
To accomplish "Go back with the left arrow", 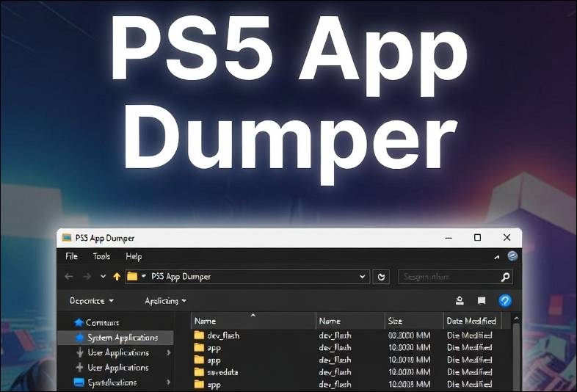I will 69,277.
